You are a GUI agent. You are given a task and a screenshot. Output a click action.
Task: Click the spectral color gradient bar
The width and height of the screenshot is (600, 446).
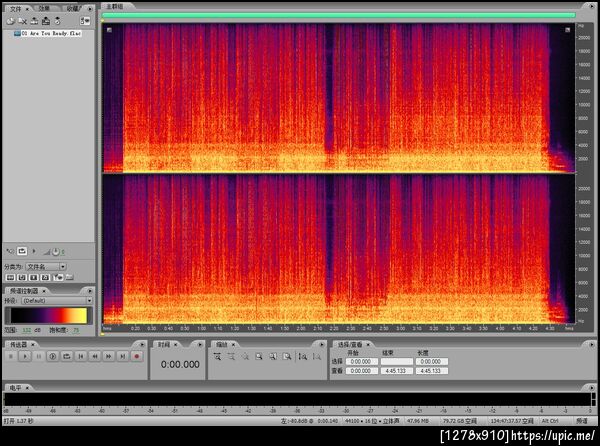click(x=49, y=316)
